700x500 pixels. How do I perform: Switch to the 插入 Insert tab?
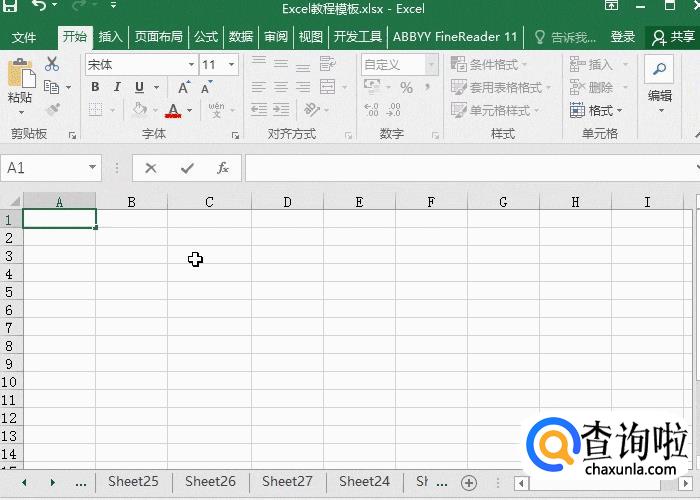click(110, 37)
